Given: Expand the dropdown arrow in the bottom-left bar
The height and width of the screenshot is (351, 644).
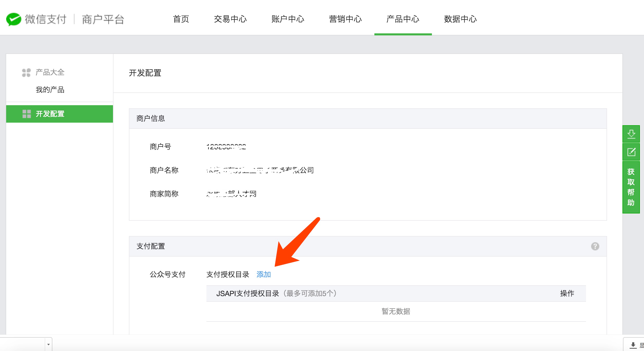Looking at the screenshot, I should click(x=48, y=345).
